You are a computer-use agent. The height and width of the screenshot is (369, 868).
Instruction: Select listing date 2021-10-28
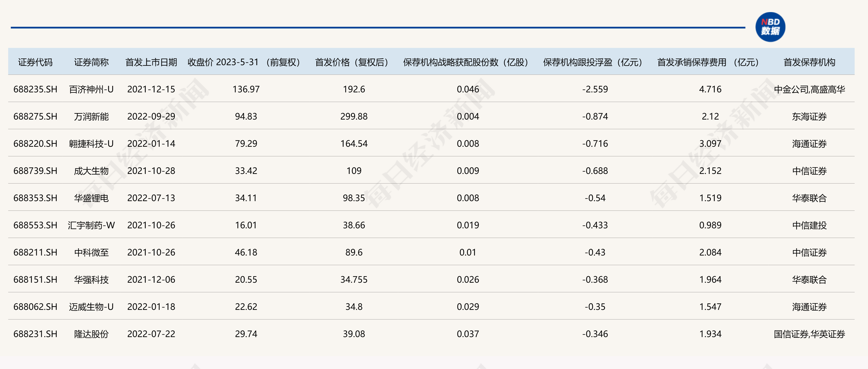[151, 171]
